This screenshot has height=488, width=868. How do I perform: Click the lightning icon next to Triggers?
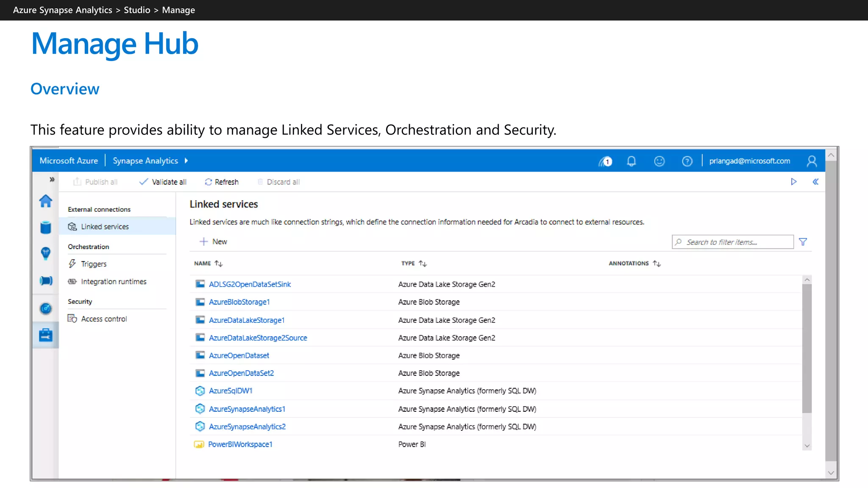click(72, 264)
